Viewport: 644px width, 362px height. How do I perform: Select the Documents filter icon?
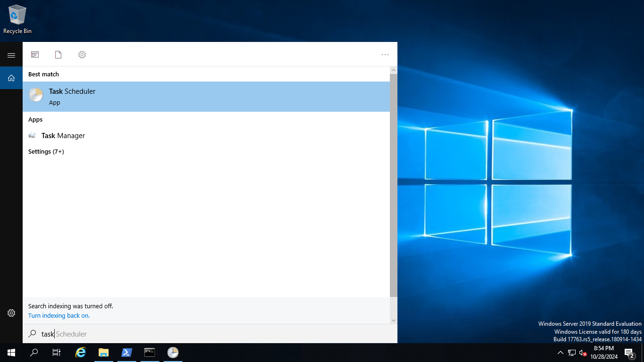58,55
